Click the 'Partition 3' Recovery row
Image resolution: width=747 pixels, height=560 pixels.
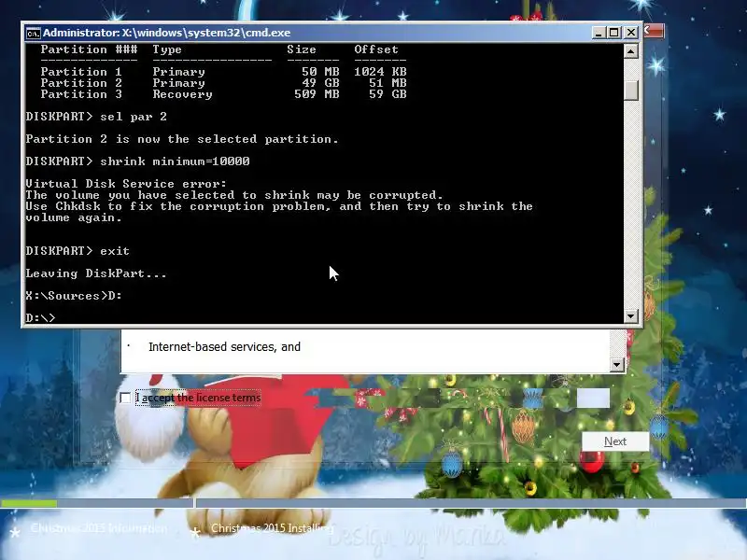(x=223, y=94)
